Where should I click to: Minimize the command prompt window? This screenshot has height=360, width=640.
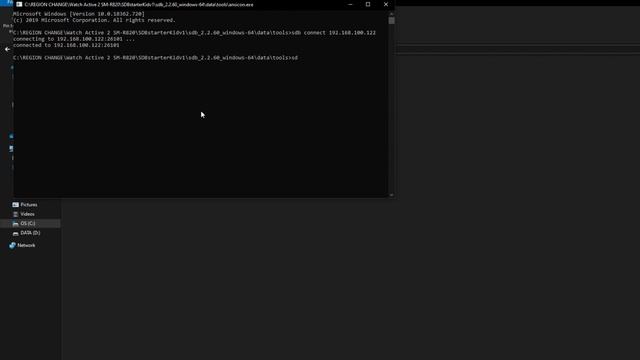tap(350, 4)
